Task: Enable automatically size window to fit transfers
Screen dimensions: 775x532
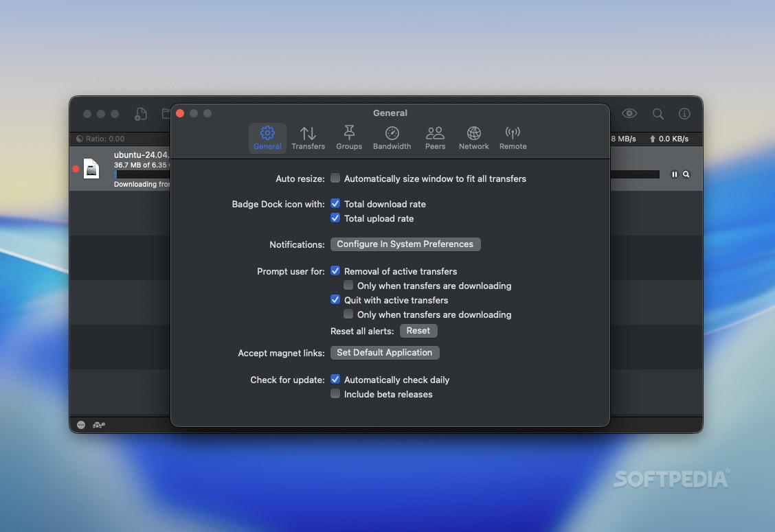Action: click(x=335, y=178)
